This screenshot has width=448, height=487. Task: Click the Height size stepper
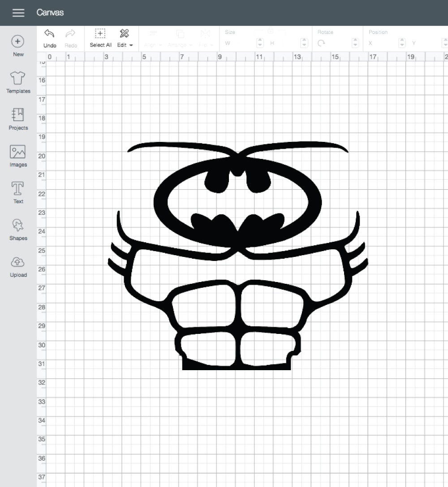pyautogui.click(x=305, y=43)
